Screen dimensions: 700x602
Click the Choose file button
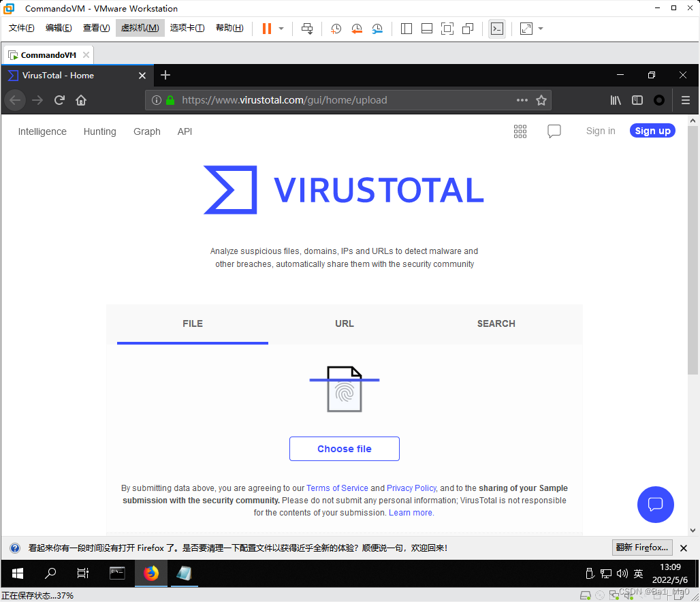point(344,449)
